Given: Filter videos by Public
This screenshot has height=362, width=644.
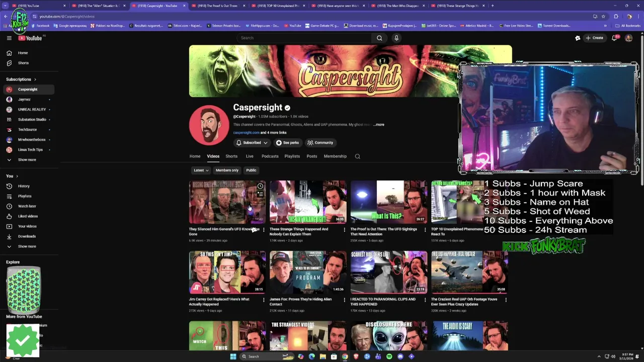Looking at the screenshot, I should (251, 170).
